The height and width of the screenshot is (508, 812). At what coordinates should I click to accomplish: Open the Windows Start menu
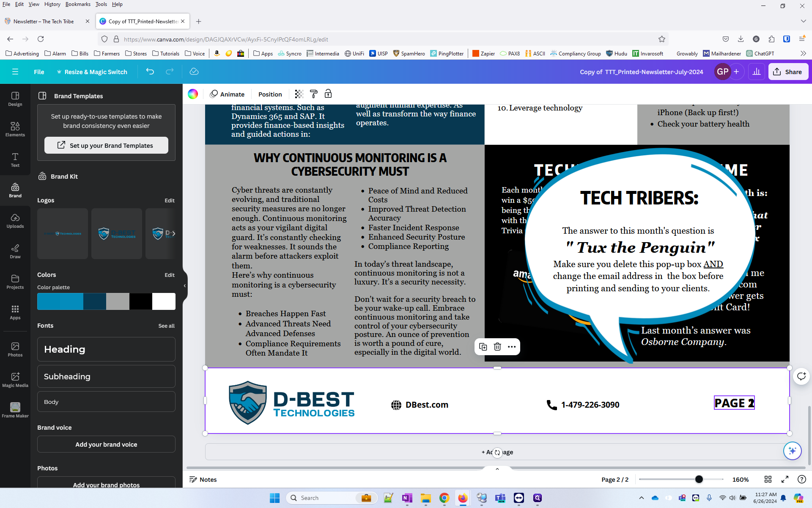[274, 498]
